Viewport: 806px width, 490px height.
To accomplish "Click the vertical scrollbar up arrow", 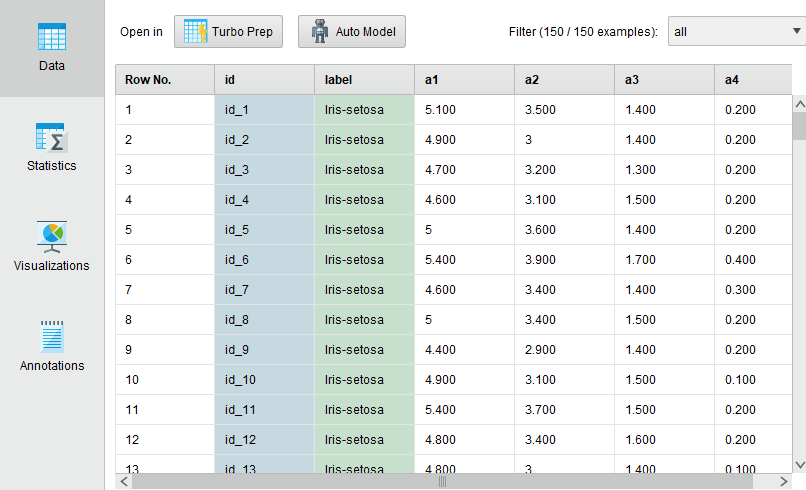I will click(800, 104).
